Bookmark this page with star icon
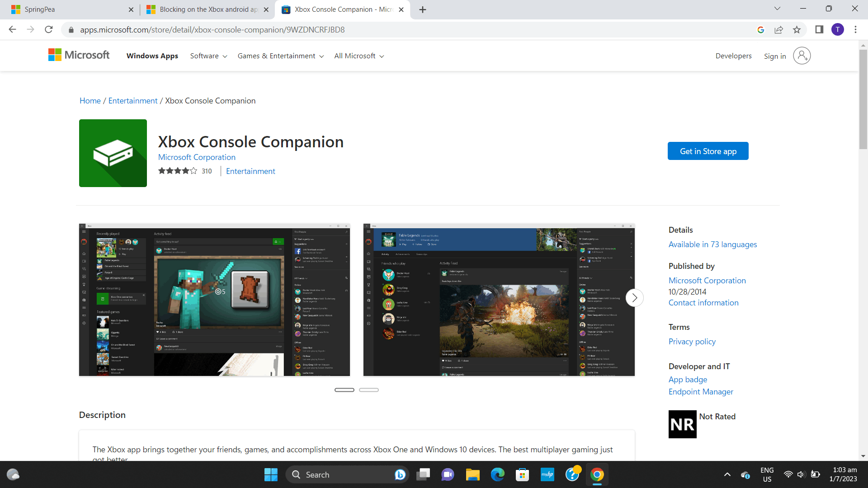868x488 pixels. pos(797,29)
